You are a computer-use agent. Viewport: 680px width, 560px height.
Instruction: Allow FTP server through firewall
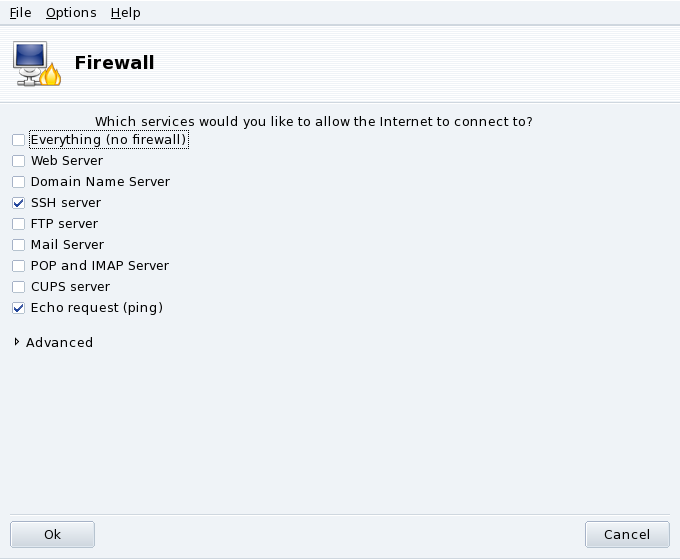[x=18, y=224]
